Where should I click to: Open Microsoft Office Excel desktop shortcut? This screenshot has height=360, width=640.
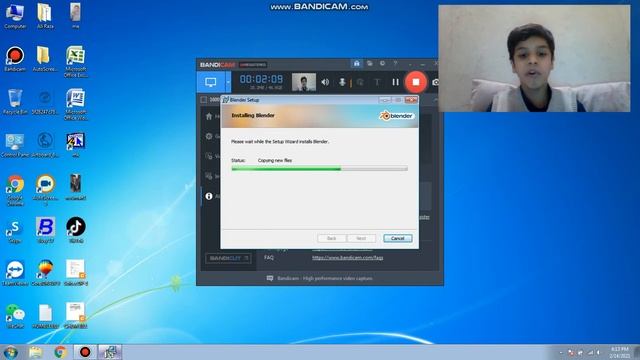76,61
